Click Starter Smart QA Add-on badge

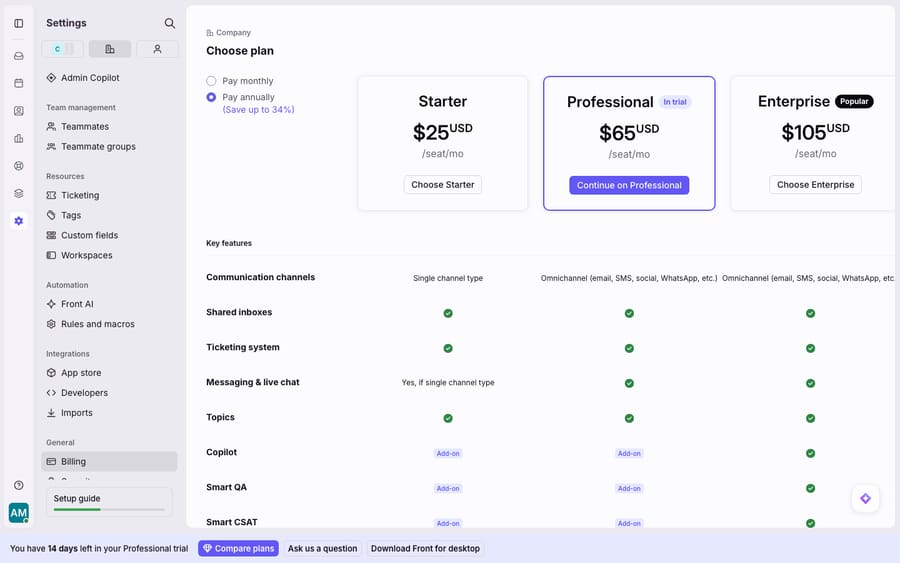(448, 488)
